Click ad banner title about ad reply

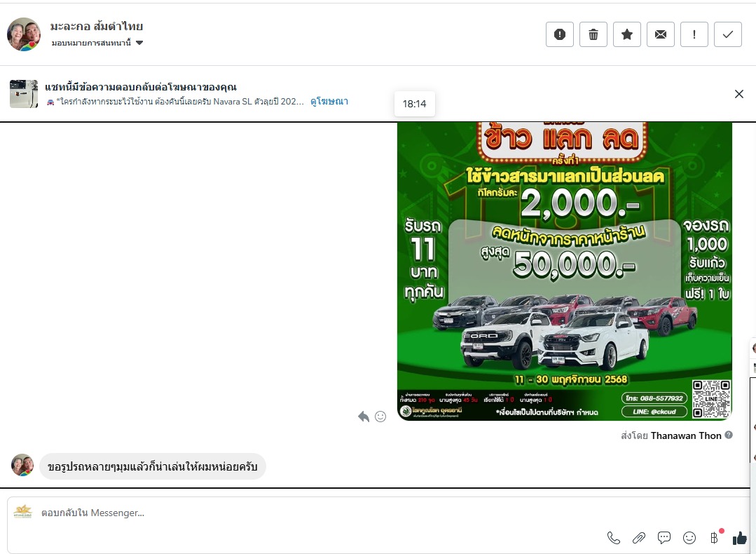[x=141, y=87]
